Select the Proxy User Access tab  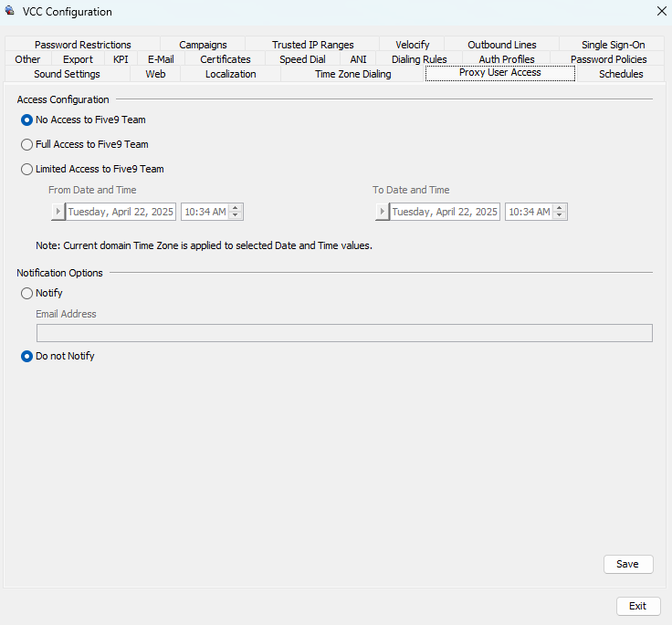click(x=500, y=73)
